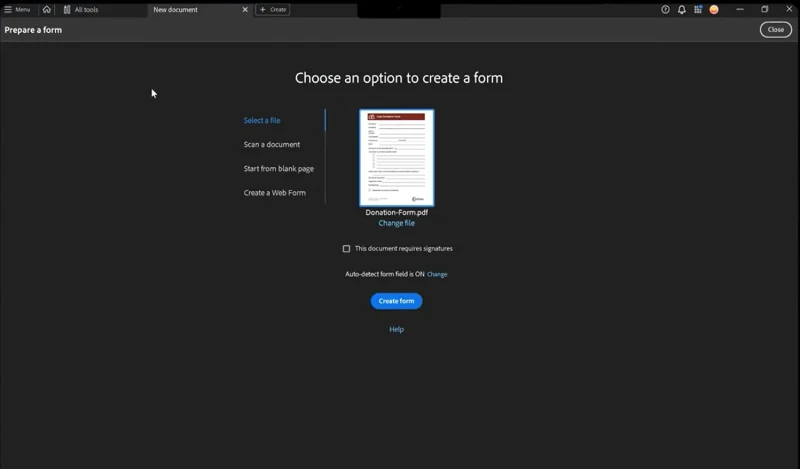Restore down the Acrobat window
The width and height of the screenshot is (800, 469).
tap(764, 9)
